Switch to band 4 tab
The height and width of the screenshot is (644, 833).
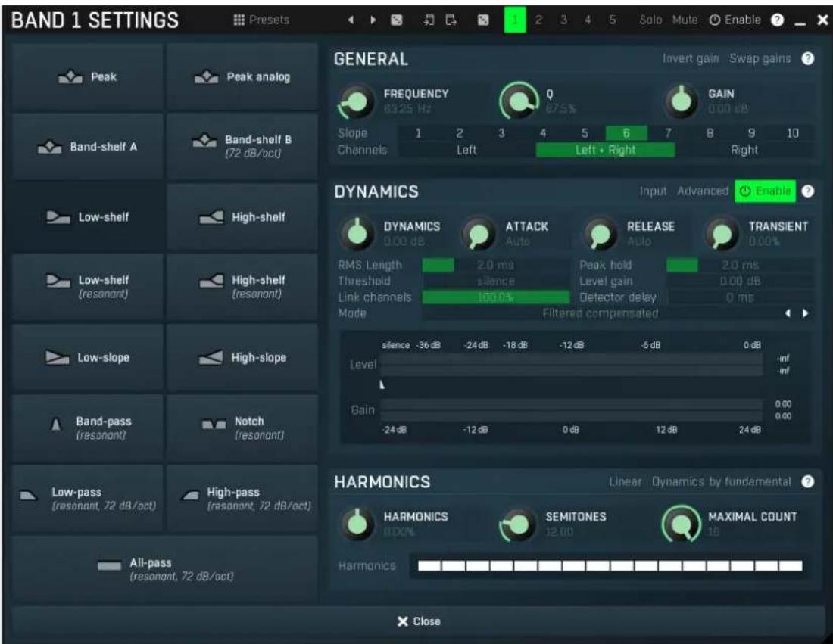click(588, 20)
